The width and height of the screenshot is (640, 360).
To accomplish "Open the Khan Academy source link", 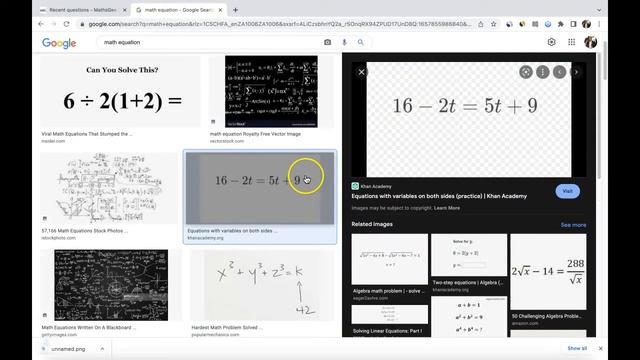I will tap(371, 186).
